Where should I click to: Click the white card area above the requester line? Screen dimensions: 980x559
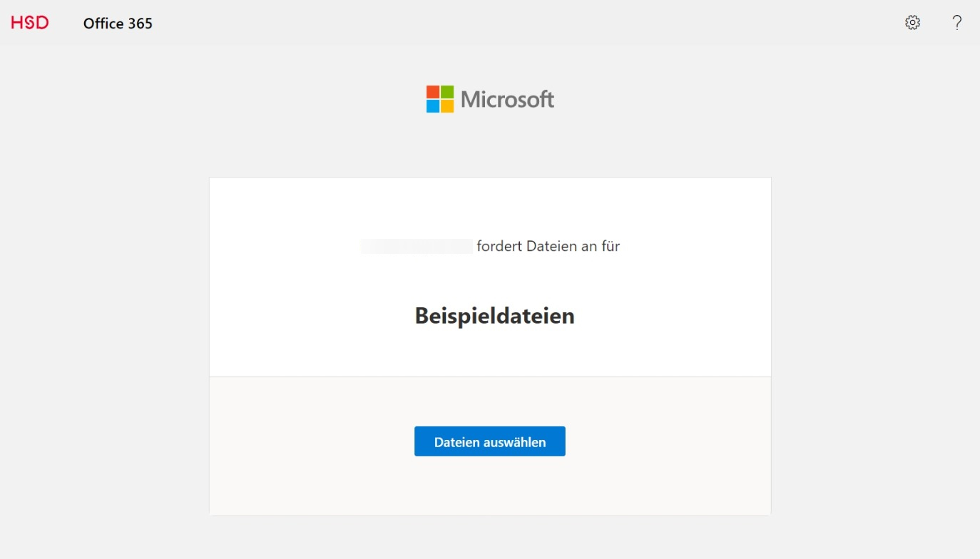pos(490,207)
